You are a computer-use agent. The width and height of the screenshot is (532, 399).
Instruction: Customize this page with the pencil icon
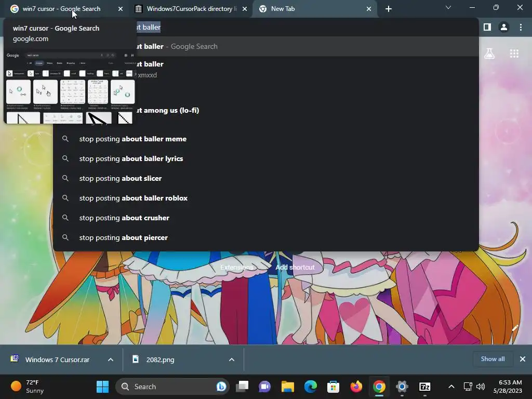[515, 328]
